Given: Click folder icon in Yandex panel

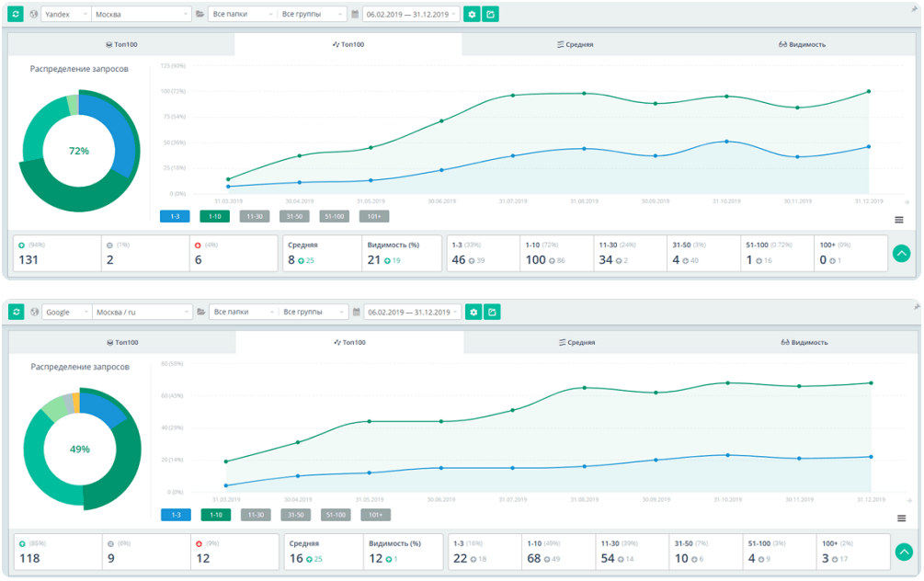Looking at the screenshot, I should [x=200, y=14].
